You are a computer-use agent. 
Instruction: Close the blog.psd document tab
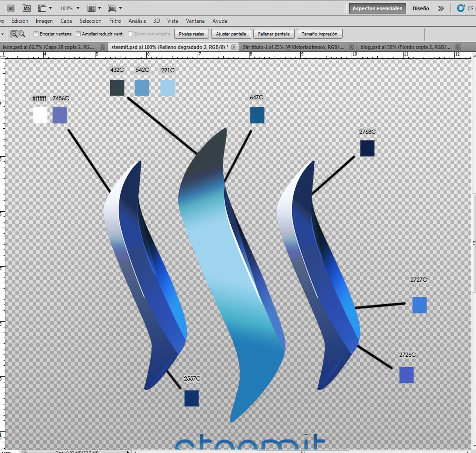click(x=457, y=47)
